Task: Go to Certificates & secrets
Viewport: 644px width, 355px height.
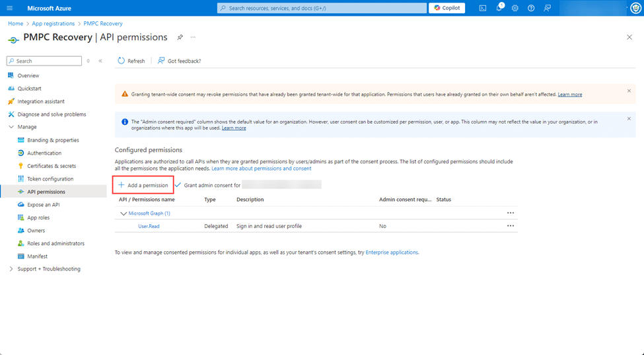Action: [x=51, y=166]
